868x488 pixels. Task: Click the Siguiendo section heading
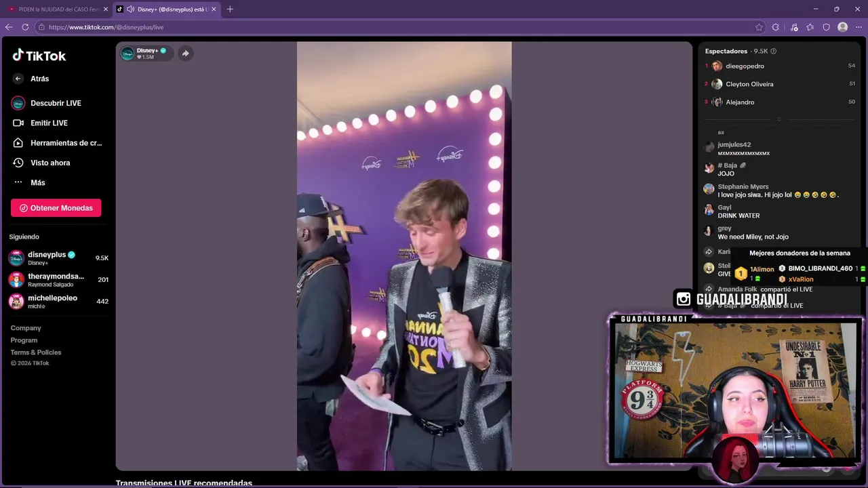pyautogui.click(x=24, y=237)
